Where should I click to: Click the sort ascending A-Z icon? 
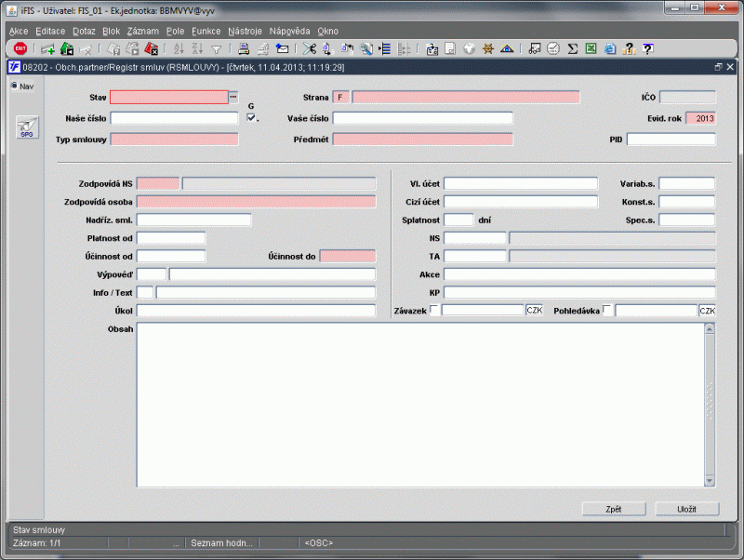tap(179, 48)
